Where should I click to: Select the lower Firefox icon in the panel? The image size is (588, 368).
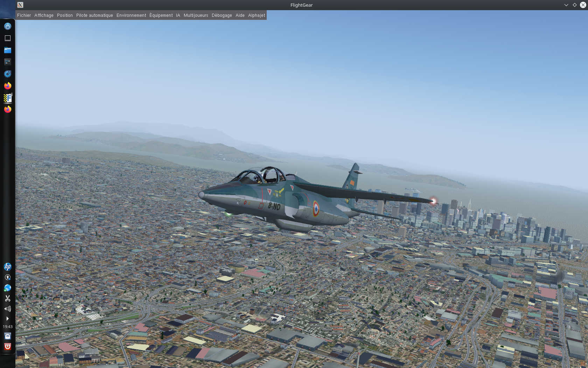click(8, 109)
